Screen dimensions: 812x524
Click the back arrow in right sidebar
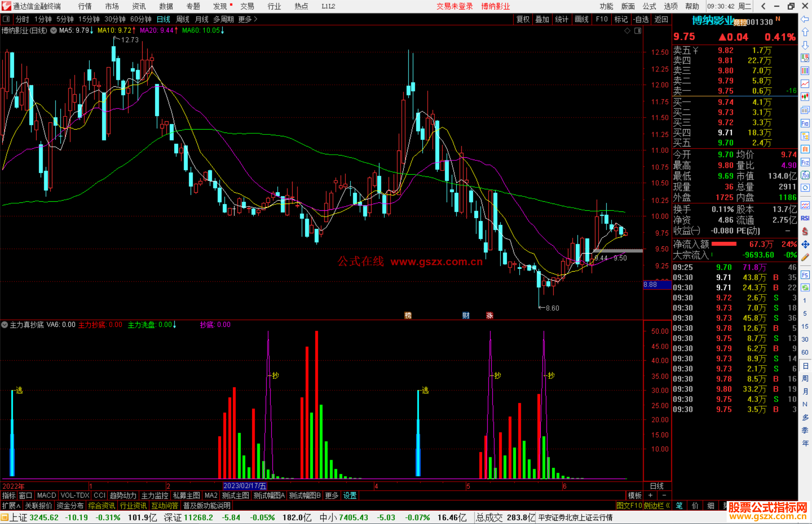pyautogui.click(x=805, y=19)
